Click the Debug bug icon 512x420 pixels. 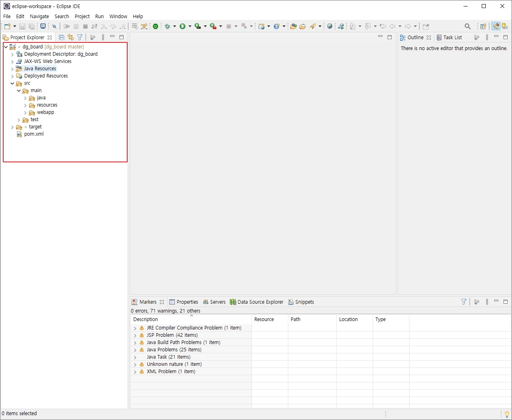(167, 26)
